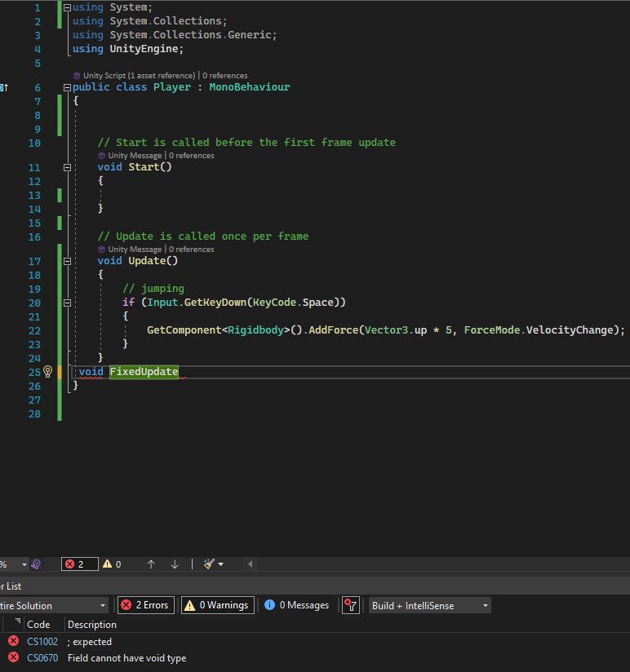Collapse the Player class outline region
This screenshot has height=672, width=630.
point(67,87)
